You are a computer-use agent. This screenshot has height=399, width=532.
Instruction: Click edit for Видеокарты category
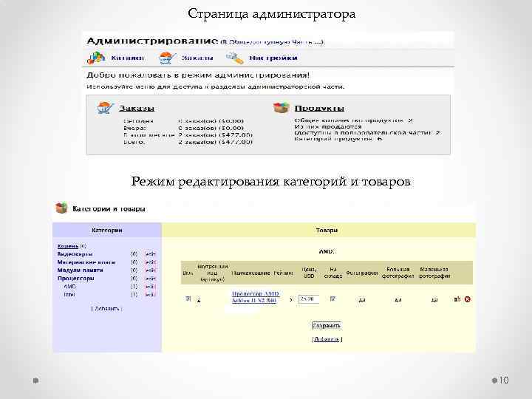point(150,254)
